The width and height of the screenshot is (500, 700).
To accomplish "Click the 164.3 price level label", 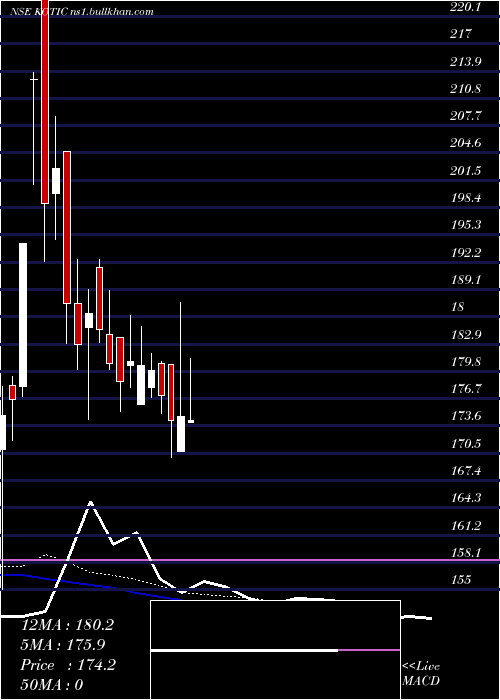I will (x=465, y=497).
